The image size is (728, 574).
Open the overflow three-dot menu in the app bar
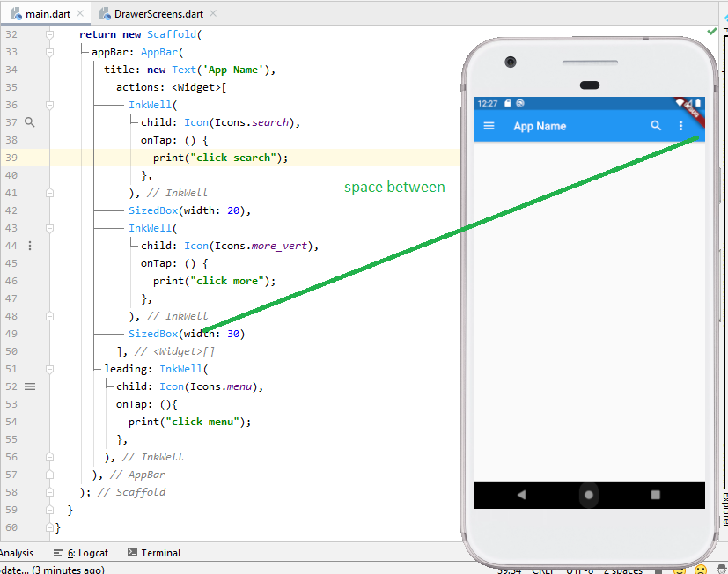pyautogui.click(x=680, y=126)
